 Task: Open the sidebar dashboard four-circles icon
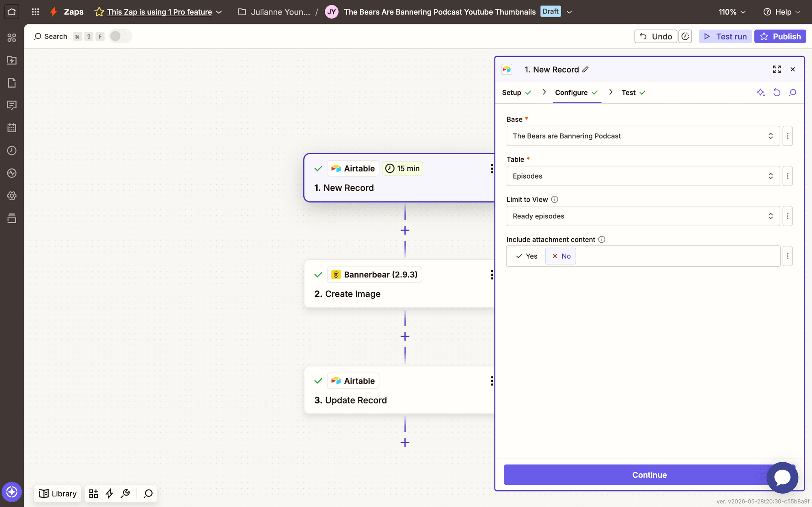pos(12,38)
